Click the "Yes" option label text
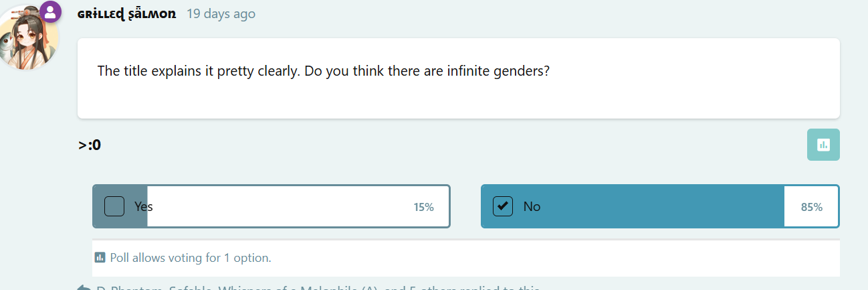The image size is (868, 290). [144, 206]
